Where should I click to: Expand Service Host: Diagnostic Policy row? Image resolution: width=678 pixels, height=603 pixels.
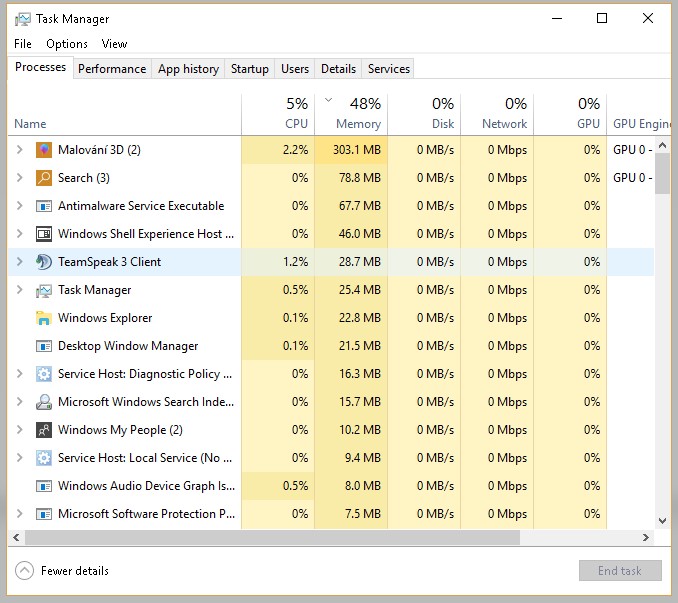coord(19,374)
